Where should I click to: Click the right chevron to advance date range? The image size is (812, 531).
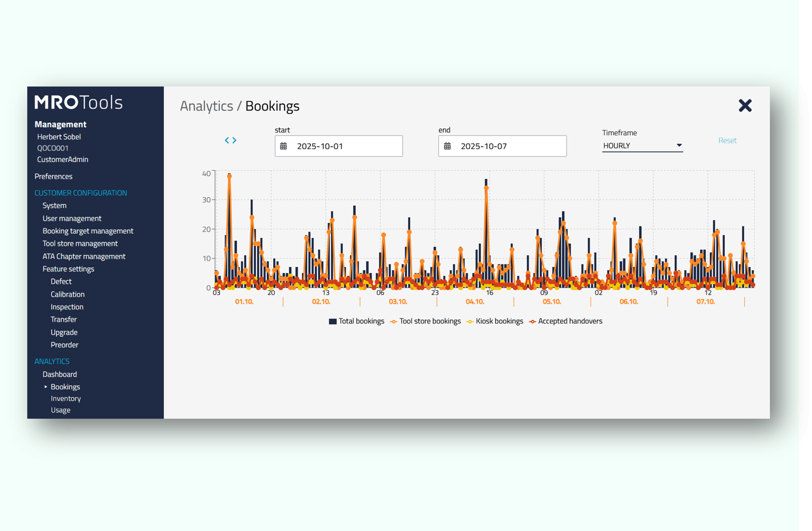(235, 140)
